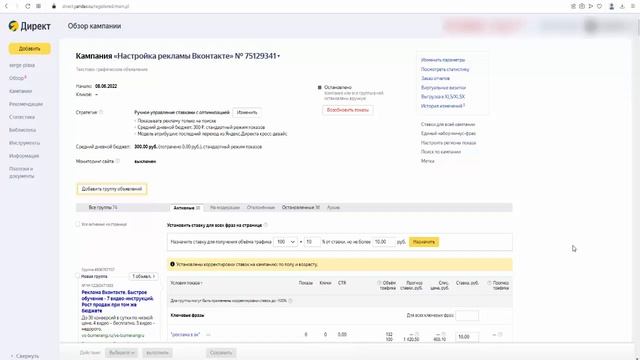This screenshot has height=360, width=640.
Task: Open Инструменты in the sidebar
Action: pyautogui.click(x=24, y=143)
